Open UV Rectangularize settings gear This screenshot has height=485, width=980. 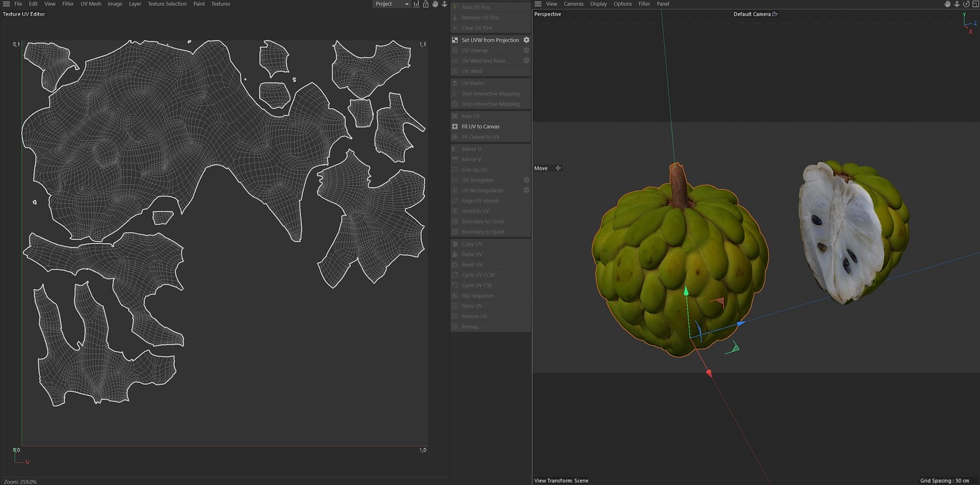coord(526,191)
